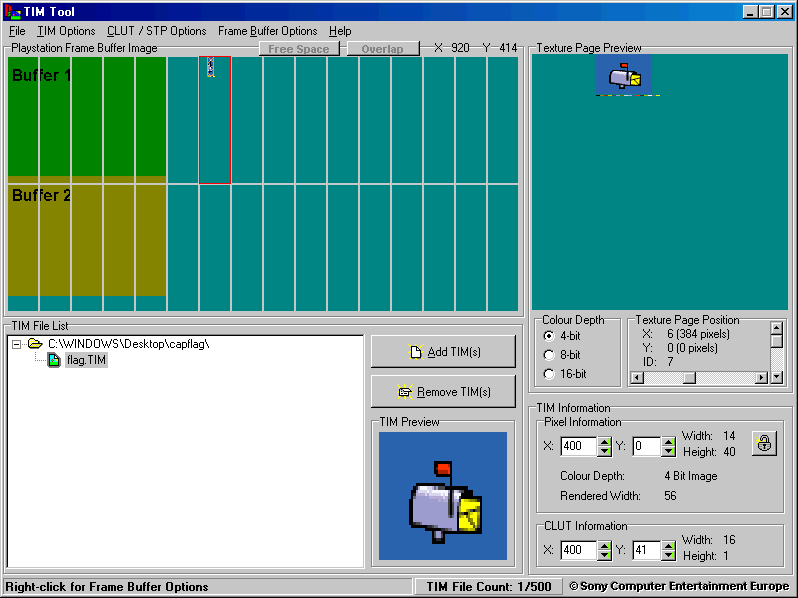798x598 pixels.
Task: Click mailbox thumbnail in Texture Page Preview
Action: [x=624, y=75]
